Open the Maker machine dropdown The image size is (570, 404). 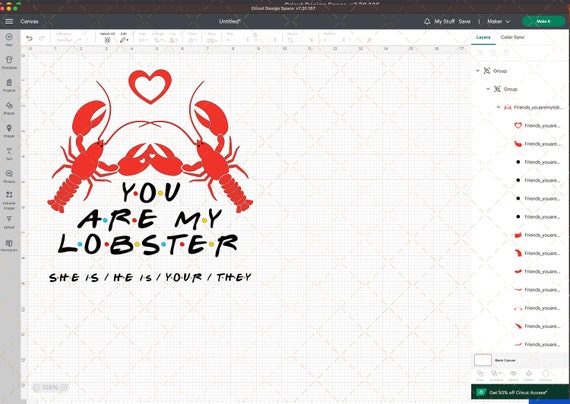[498, 21]
